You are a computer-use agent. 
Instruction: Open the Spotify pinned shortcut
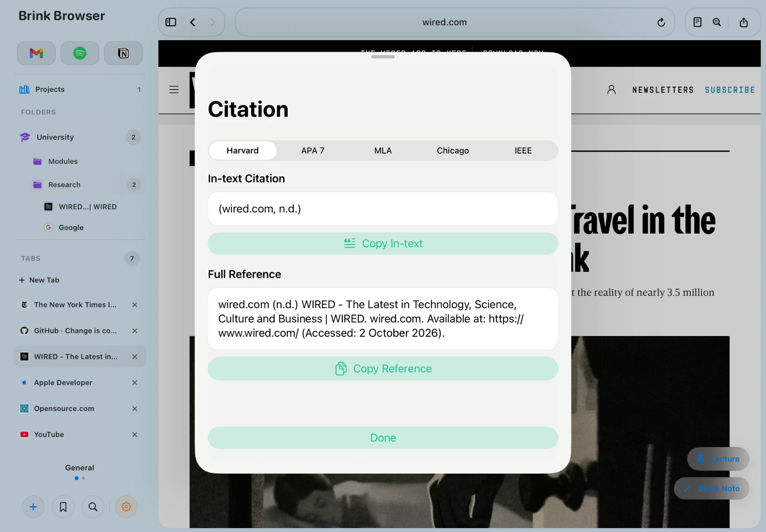[x=80, y=53]
